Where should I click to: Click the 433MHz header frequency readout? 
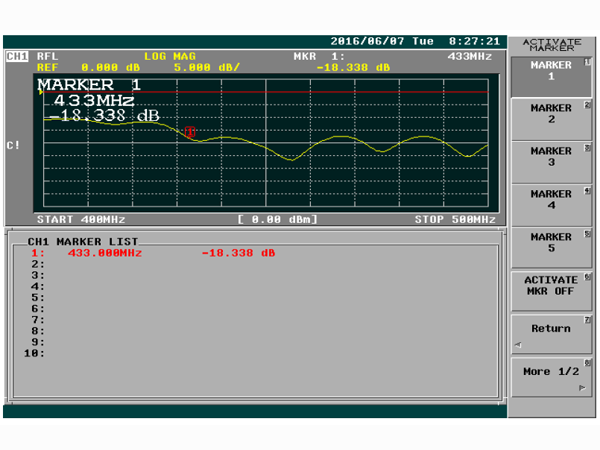click(x=470, y=57)
